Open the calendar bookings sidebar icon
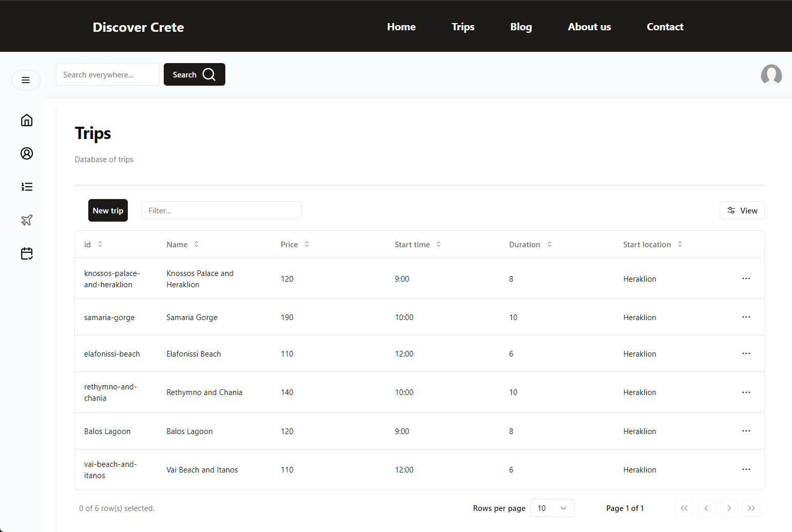This screenshot has height=532, width=792. point(27,253)
